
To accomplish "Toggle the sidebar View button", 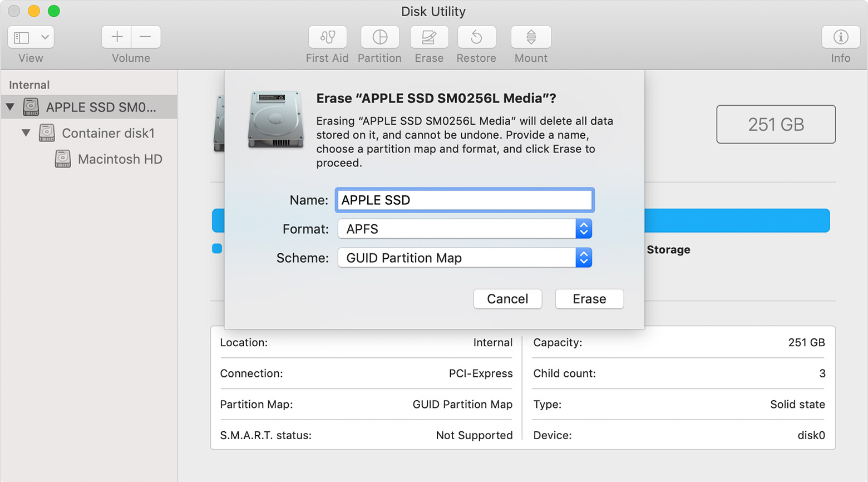I will [x=21, y=37].
